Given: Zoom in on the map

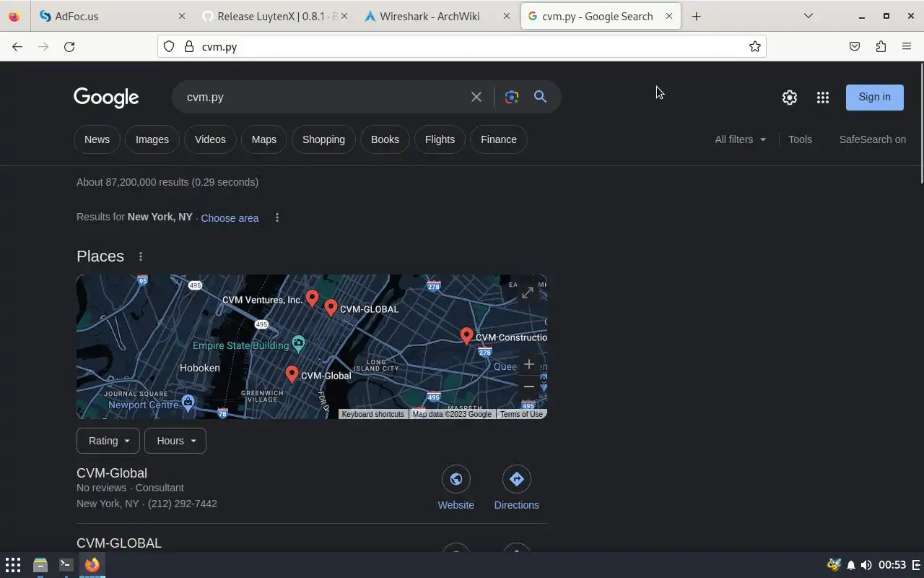Looking at the screenshot, I should (x=529, y=364).
